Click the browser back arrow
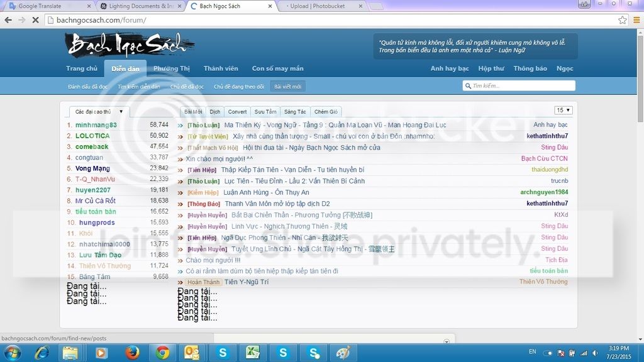This screenshot has width=644, height=362. tap(8, 20)
